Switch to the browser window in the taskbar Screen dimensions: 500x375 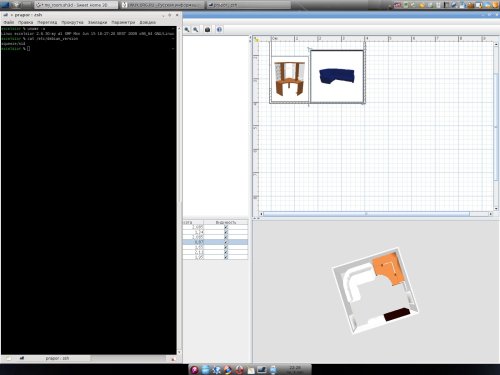pyautogui.click(x=162, y=5)
